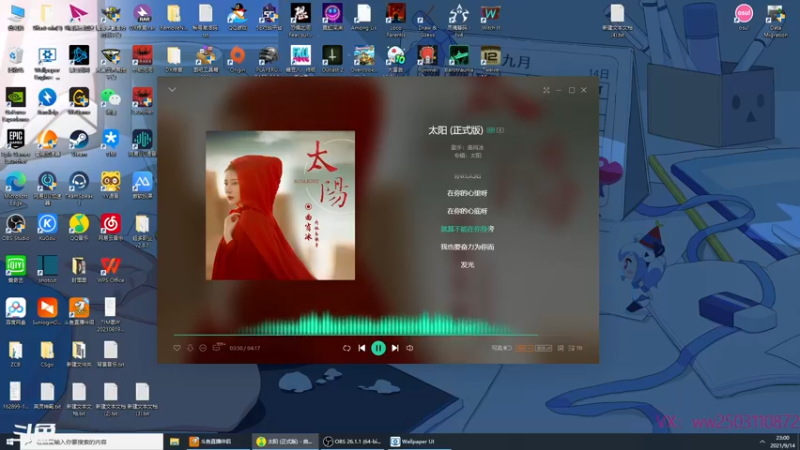The image size is (800, 450).
Task: Jump to lyric line 我也要奋力为你而
Action: [x=467, y=247]
